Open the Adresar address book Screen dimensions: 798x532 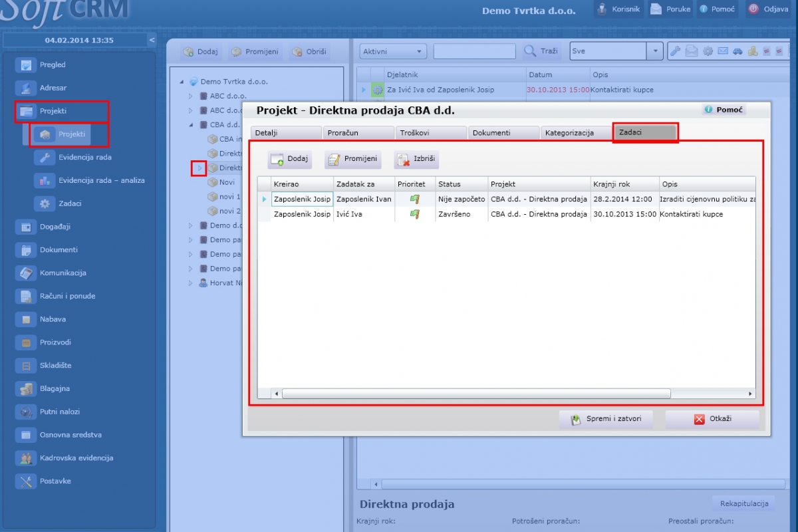click(x=53, y=88)
